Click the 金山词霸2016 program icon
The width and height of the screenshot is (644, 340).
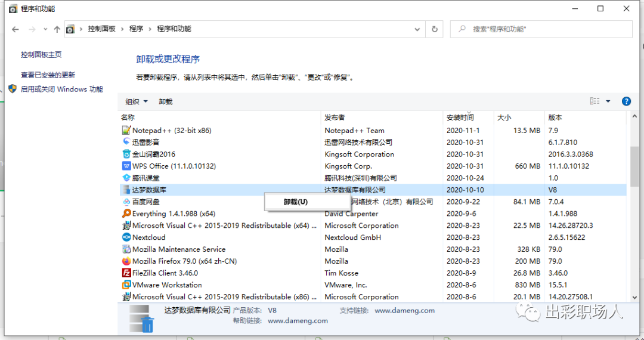(126, 154)
